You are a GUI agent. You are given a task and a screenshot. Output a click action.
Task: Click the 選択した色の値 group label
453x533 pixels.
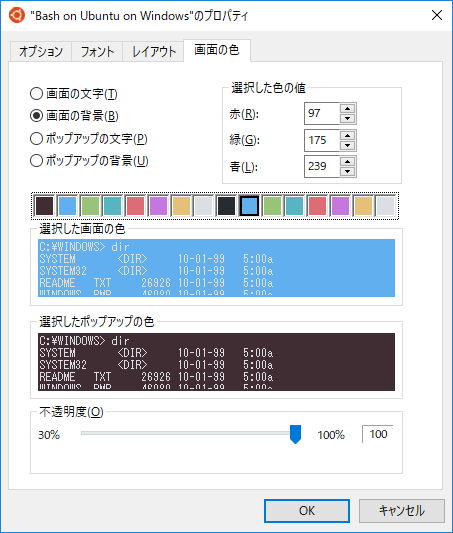coord(268,88)
